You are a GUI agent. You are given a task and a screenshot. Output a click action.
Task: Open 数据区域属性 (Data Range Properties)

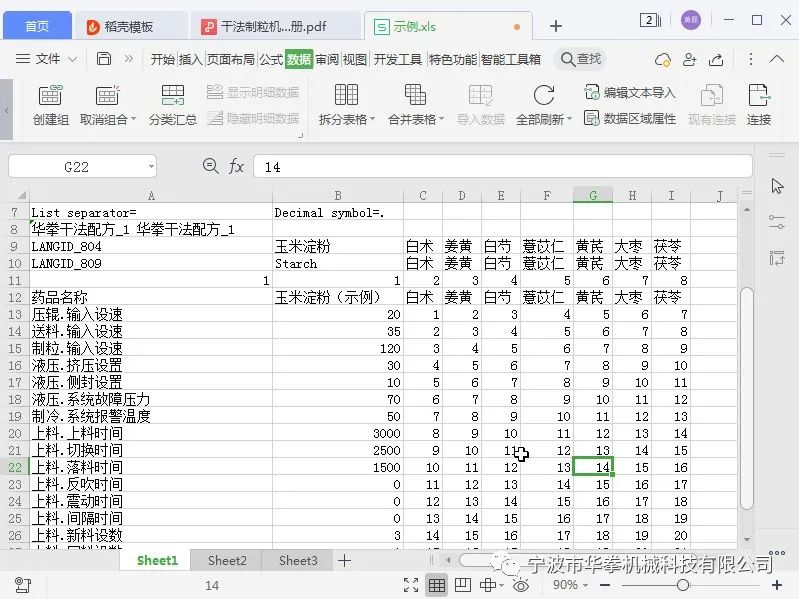(x=630, y=118)
